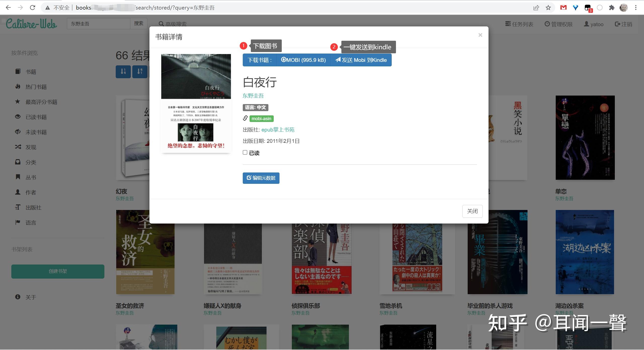The image size is (644, 350).
Task: Check the 已读 checkbox for 白夜行
Action: click(x=245, y=152)
